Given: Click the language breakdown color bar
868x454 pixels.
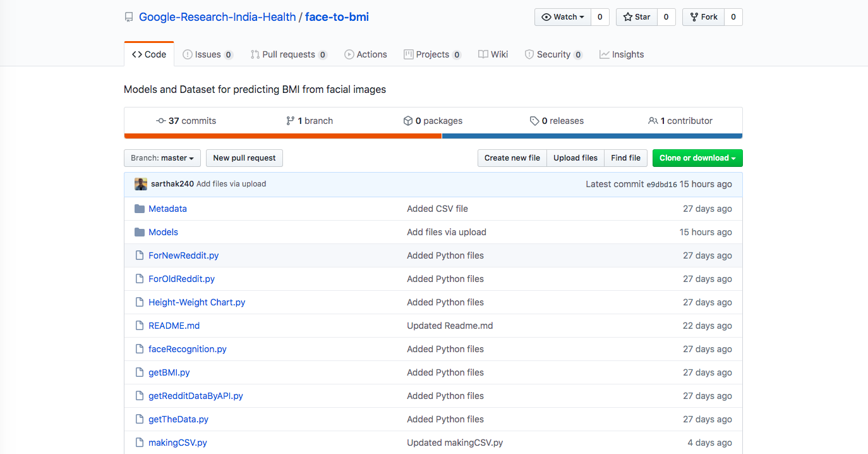Looking at the screenshot, I should [433, 136].
